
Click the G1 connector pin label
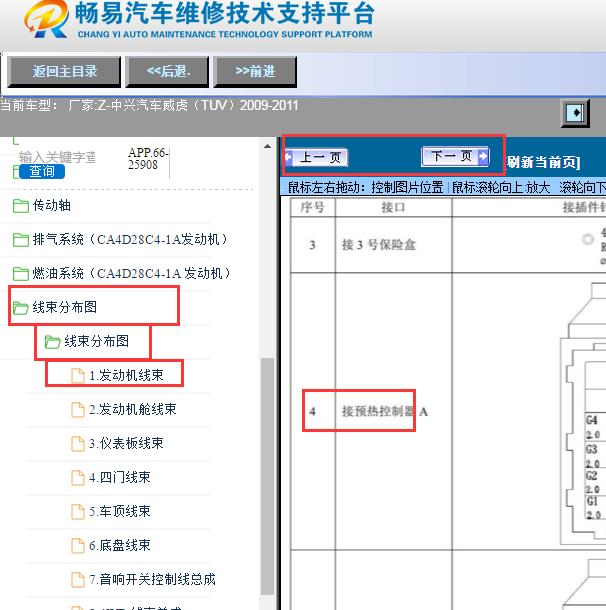pos(592,501)
